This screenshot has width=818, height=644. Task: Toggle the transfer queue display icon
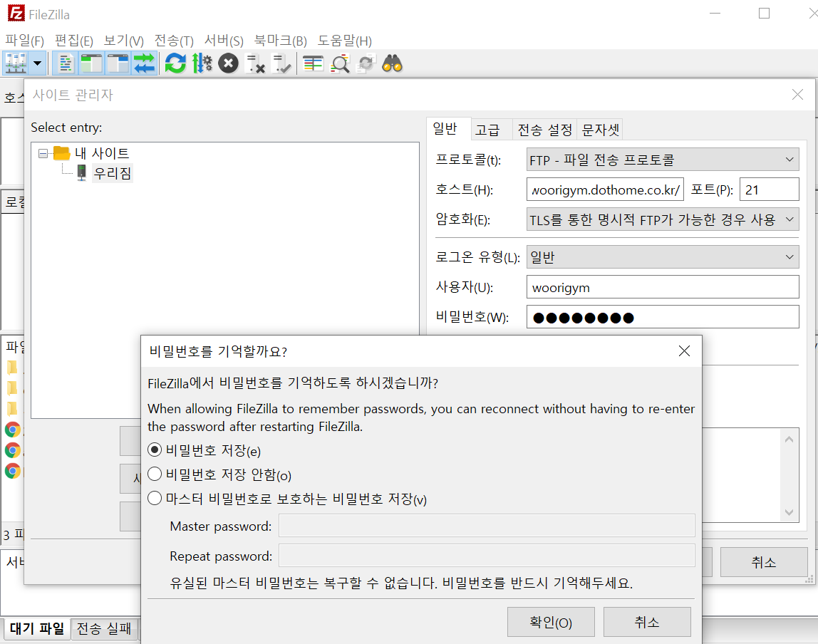144,63
